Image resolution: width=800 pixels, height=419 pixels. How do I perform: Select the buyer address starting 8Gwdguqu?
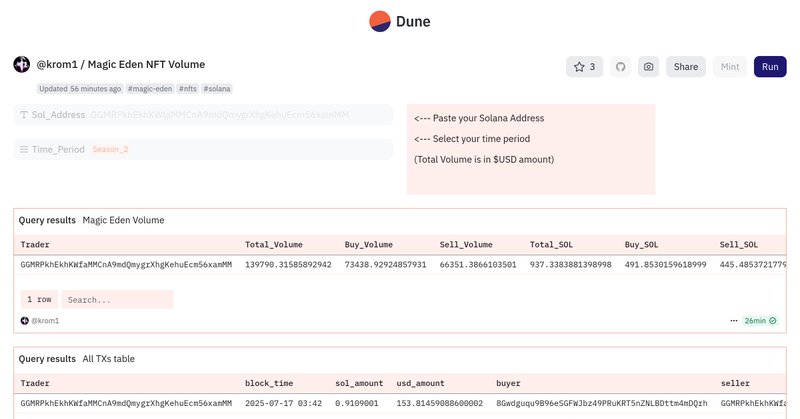(x=602, y=403)
